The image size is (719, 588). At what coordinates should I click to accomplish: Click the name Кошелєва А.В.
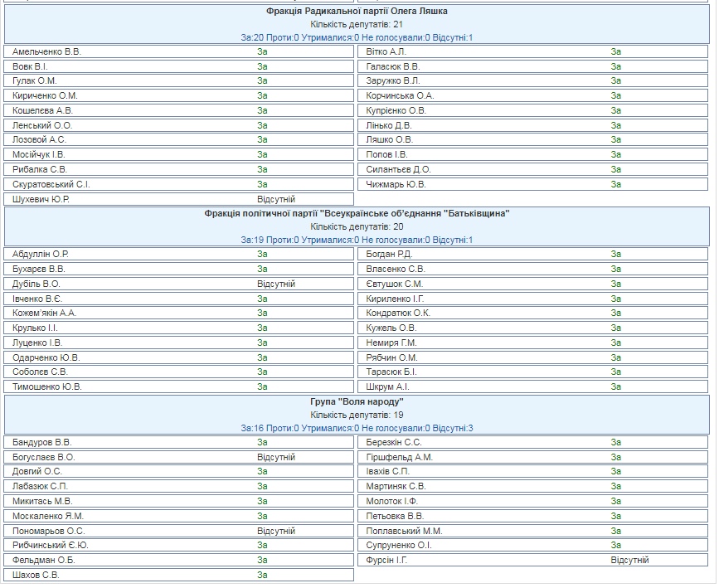coord(42,110)
